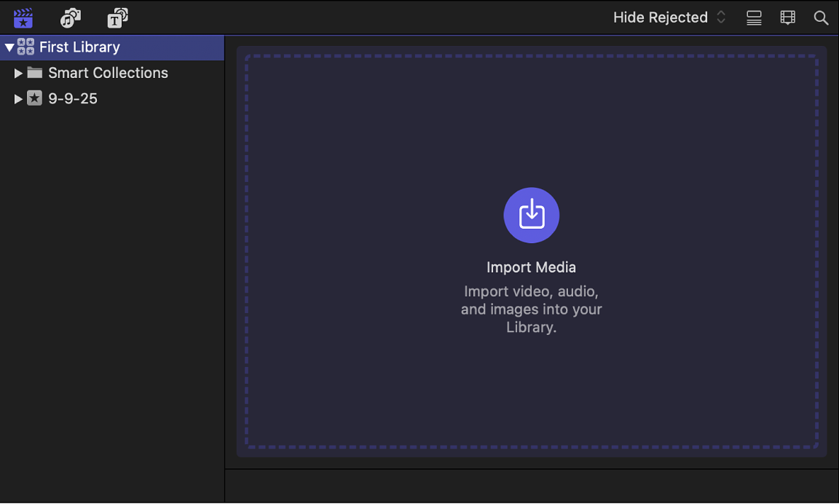The width and height of the screenshot is (839, 504).
Task: Toggle list view in the browser
Action: (754, 17)
